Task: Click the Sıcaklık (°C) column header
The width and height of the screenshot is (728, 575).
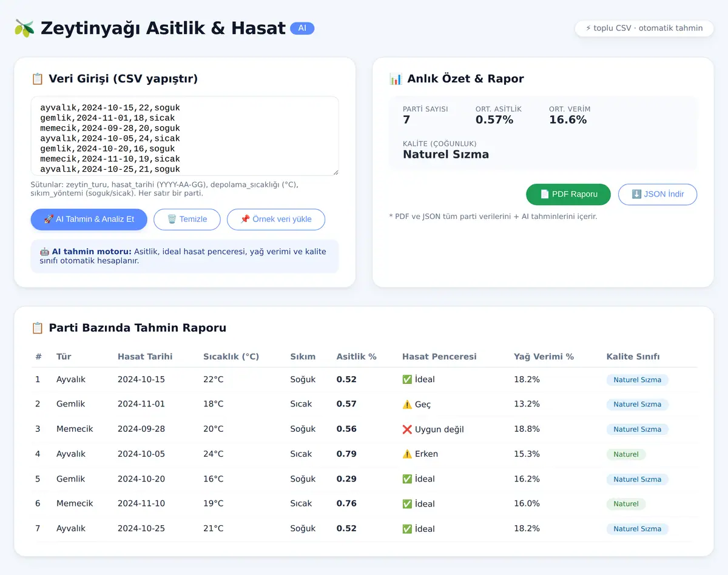Action: pyautogui.click(x=231, y=357)
